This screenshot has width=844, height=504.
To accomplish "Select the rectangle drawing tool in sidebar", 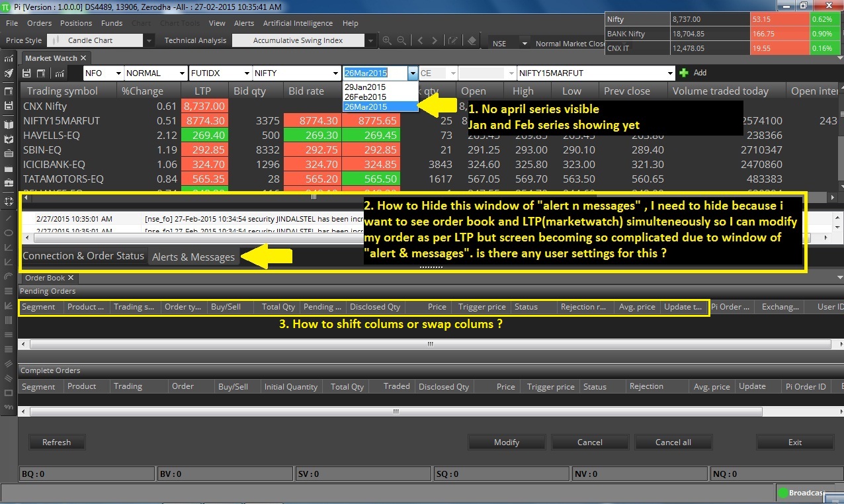I will click(9, 393).
